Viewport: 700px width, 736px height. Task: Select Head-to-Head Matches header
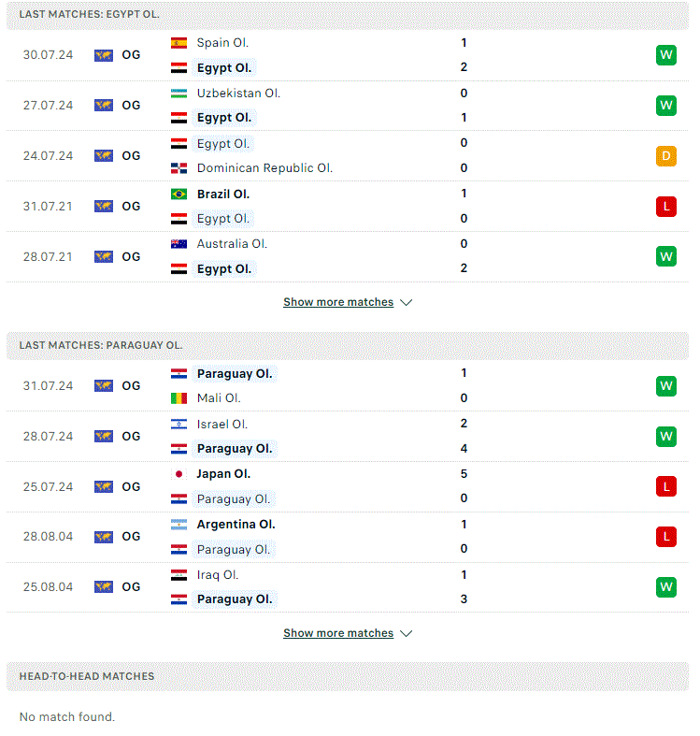pos(348,676)
